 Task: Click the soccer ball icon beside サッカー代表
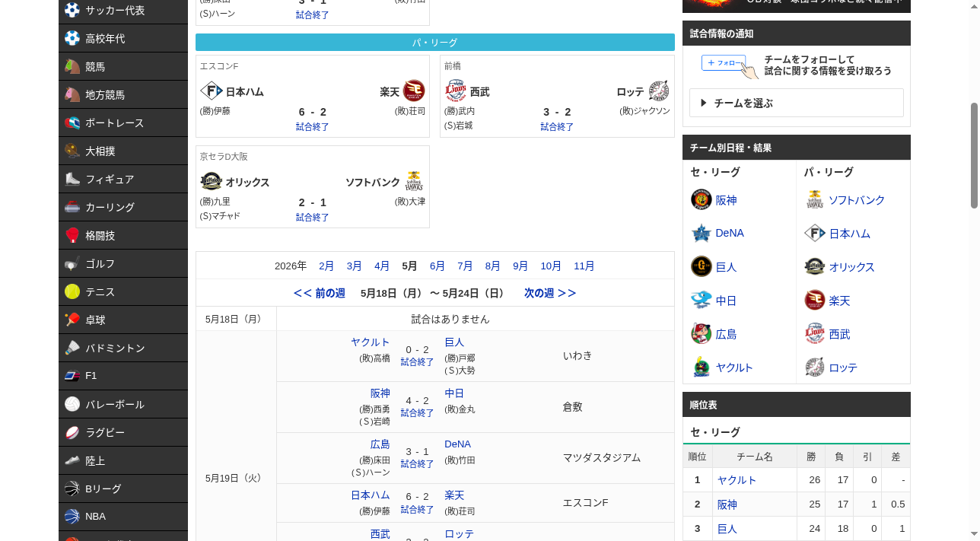(x=72, y=10)
